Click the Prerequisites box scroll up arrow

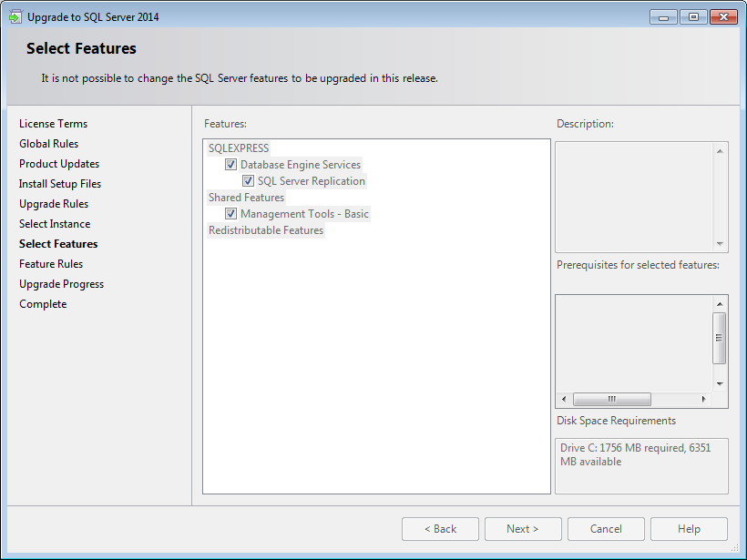(720, 304)
